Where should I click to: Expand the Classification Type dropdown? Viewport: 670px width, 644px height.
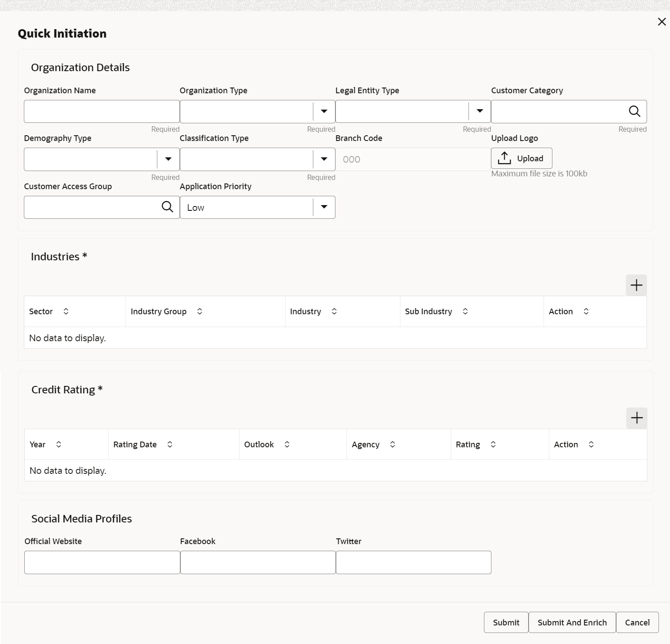[x=324, y=159]
